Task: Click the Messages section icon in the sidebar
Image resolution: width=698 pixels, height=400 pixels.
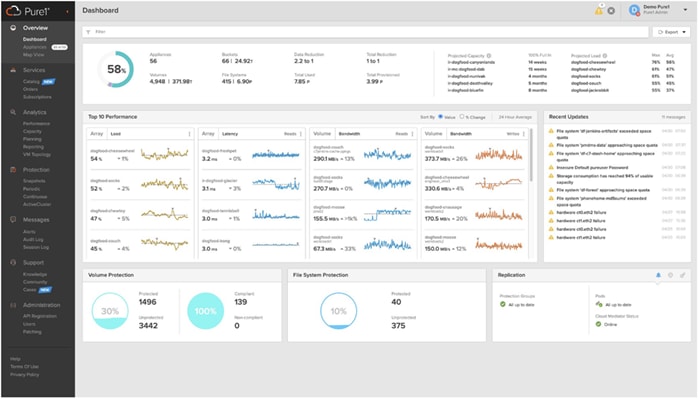Action: [x=13, y=219]
